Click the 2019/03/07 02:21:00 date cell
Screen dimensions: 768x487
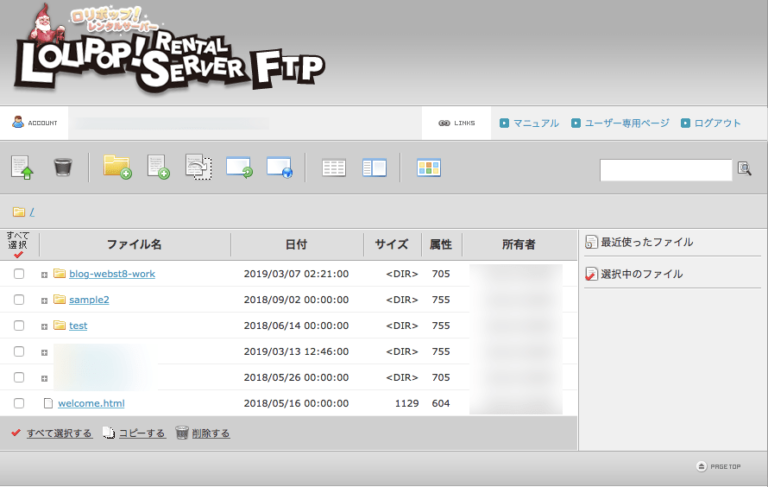point(296,274)
